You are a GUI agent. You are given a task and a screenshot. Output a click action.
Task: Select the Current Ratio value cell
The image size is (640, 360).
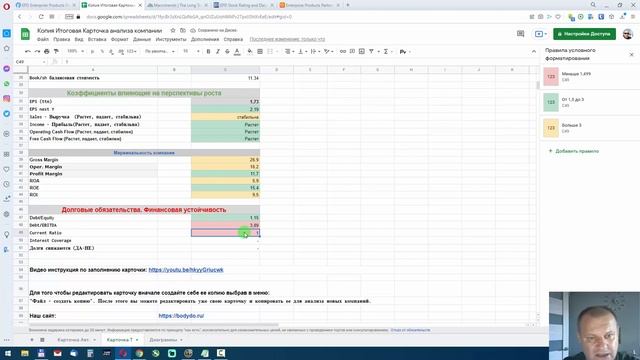point(225,233)
